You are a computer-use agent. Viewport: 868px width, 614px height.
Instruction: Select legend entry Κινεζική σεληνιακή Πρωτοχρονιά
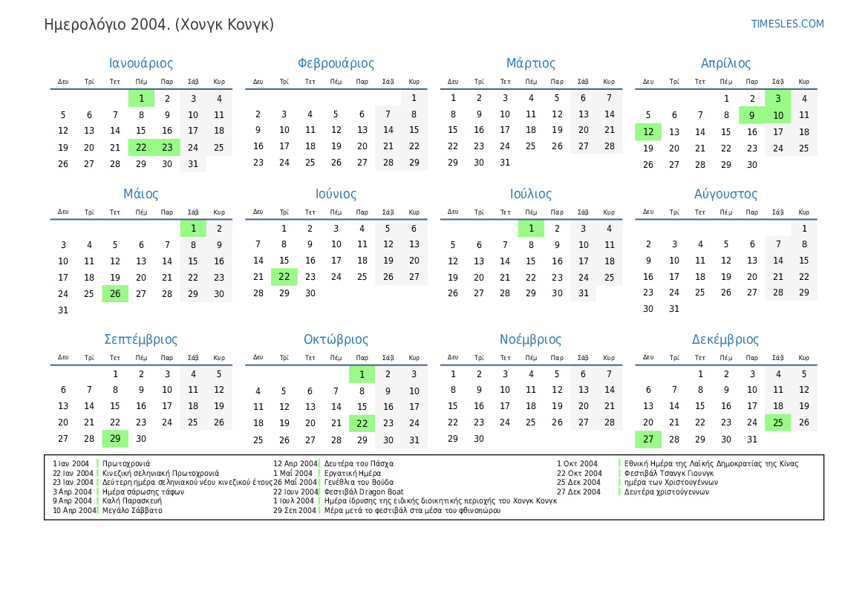(160, 473)
